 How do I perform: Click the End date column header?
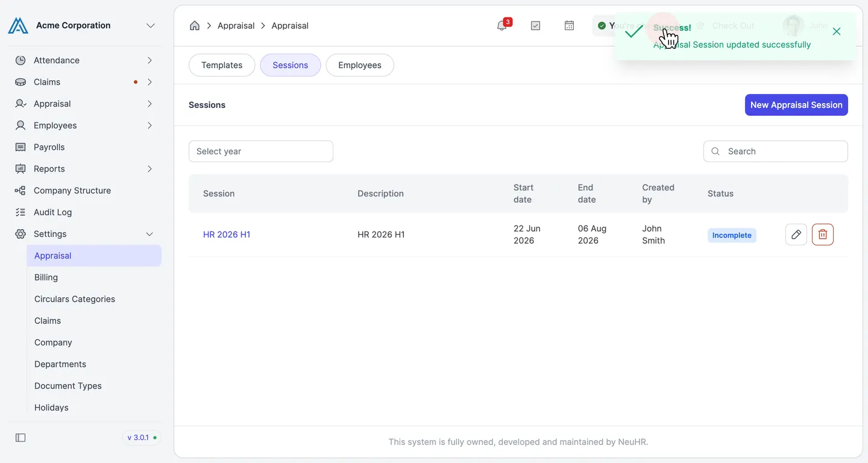point(587,194)
